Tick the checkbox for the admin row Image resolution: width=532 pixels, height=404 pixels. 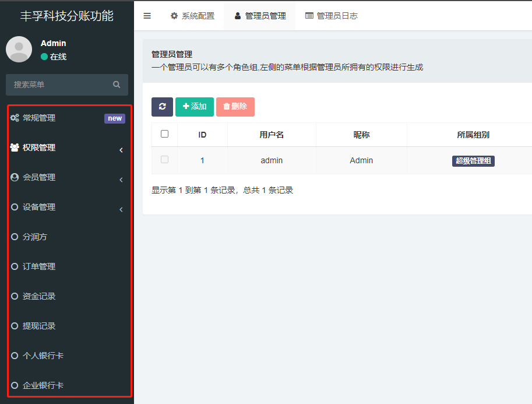pyautogui.click(x=164, y=160)
